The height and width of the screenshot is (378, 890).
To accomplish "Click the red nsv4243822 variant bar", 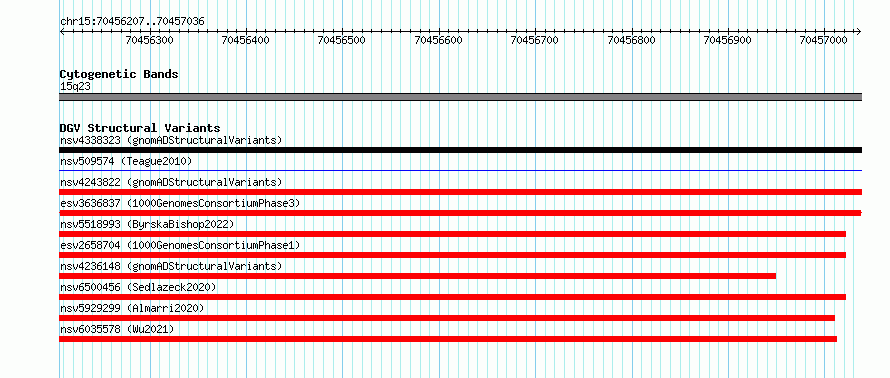I will pos(460,192).
